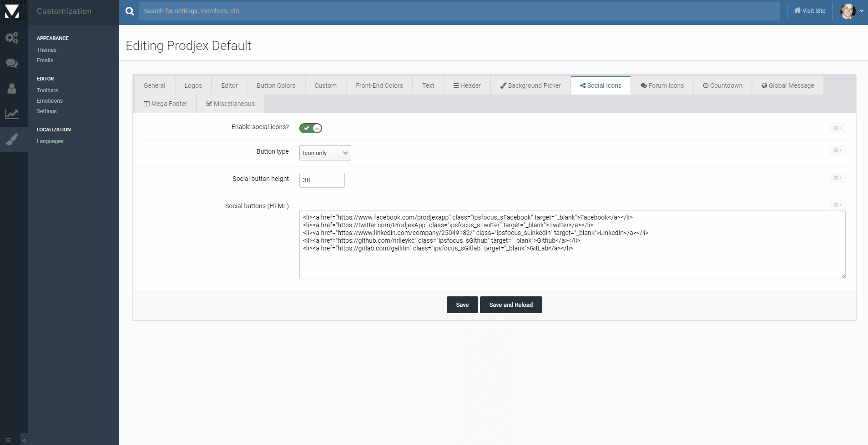Open the Miscellaneous tab
The image size is (868, 445).
tap(230, 104)
